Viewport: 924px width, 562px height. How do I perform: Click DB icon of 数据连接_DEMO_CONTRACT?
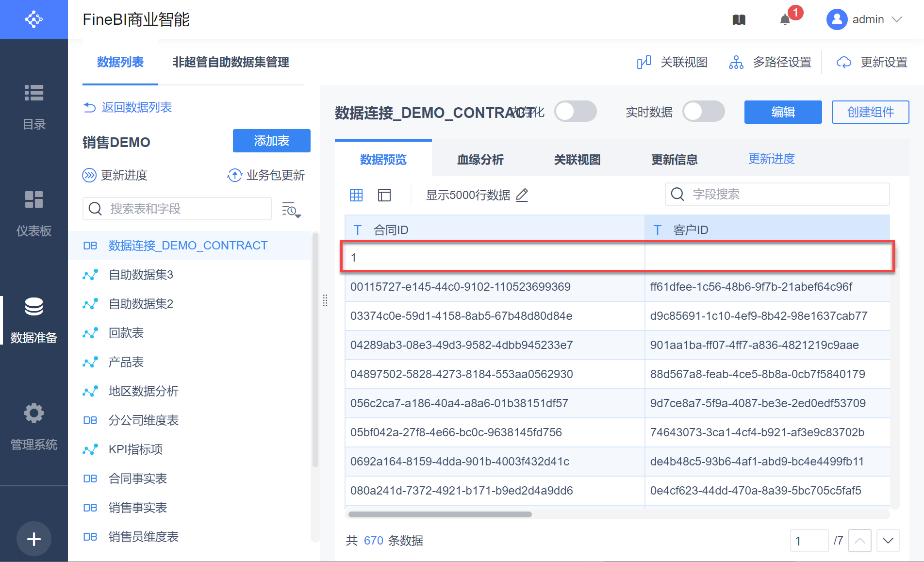(90, 246)
